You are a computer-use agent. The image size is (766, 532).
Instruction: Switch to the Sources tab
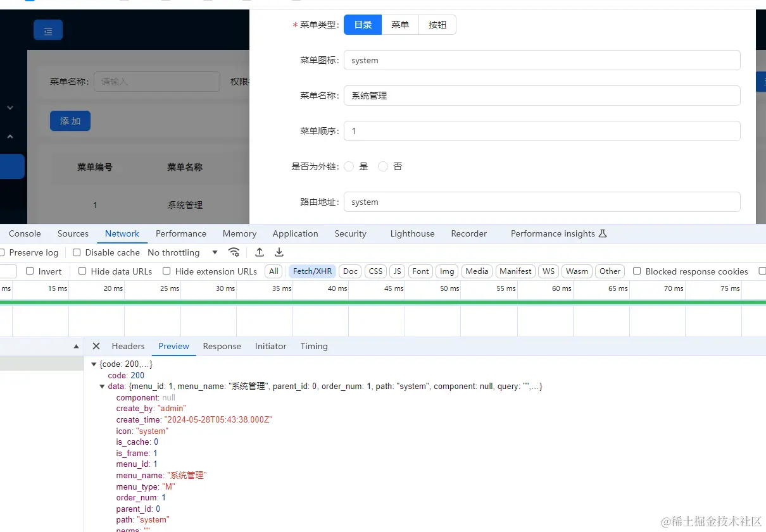[x=73, y=233]
